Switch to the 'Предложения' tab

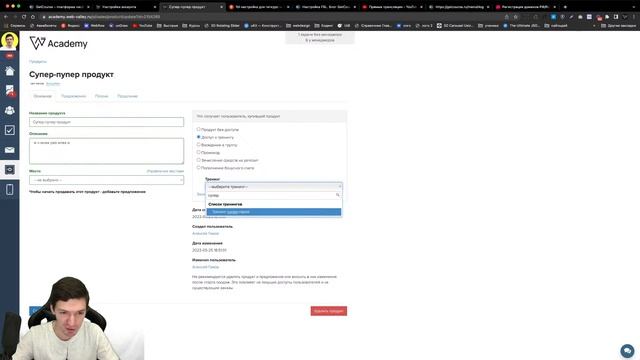click(73, 96)
